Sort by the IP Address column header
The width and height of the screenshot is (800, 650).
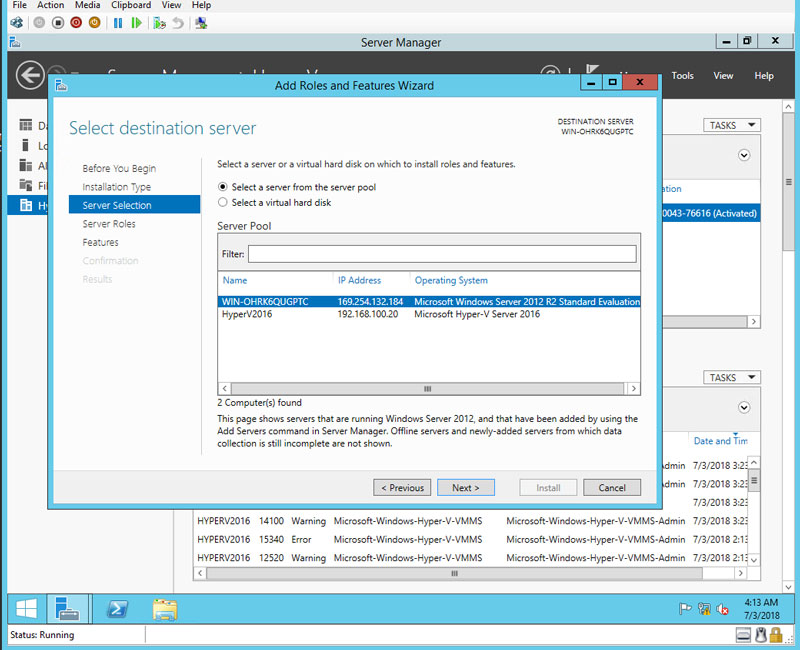coord(359,280)
